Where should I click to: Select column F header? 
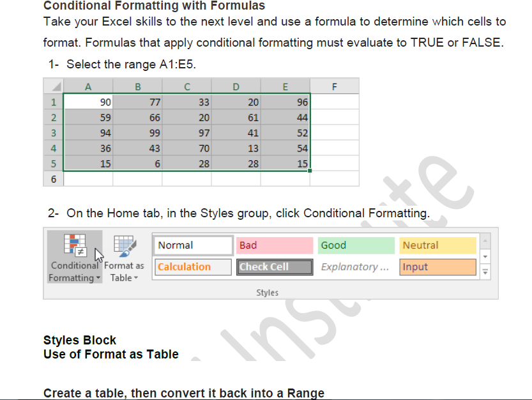(x=334, y=86)
